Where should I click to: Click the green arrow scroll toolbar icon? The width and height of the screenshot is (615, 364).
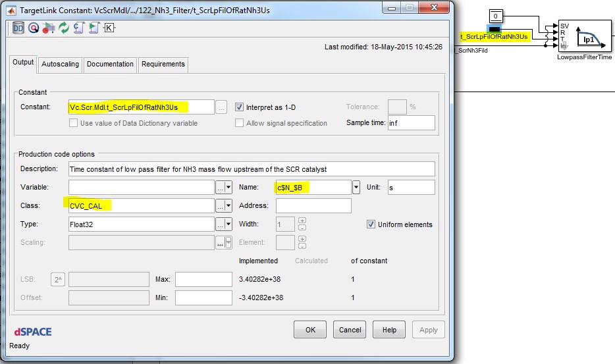[x=94, y=28]
